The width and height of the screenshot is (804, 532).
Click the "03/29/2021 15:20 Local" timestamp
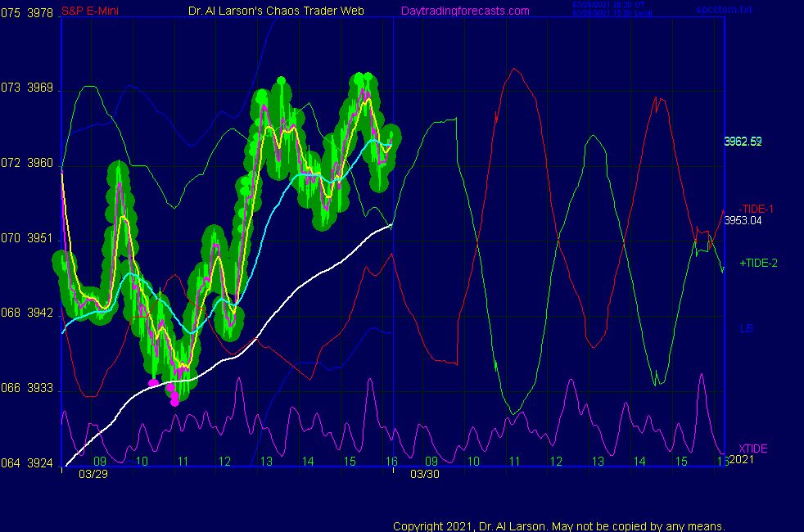tap(612, 13)
